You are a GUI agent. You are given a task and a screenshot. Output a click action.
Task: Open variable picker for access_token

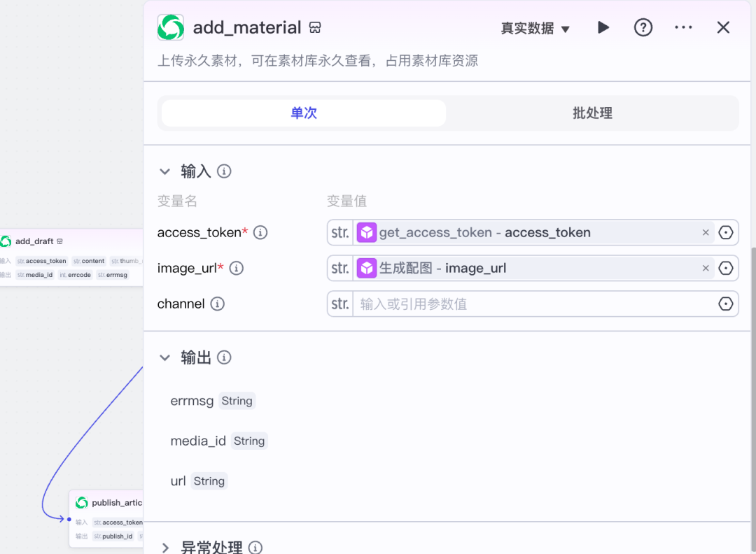[x=726, y=233]
